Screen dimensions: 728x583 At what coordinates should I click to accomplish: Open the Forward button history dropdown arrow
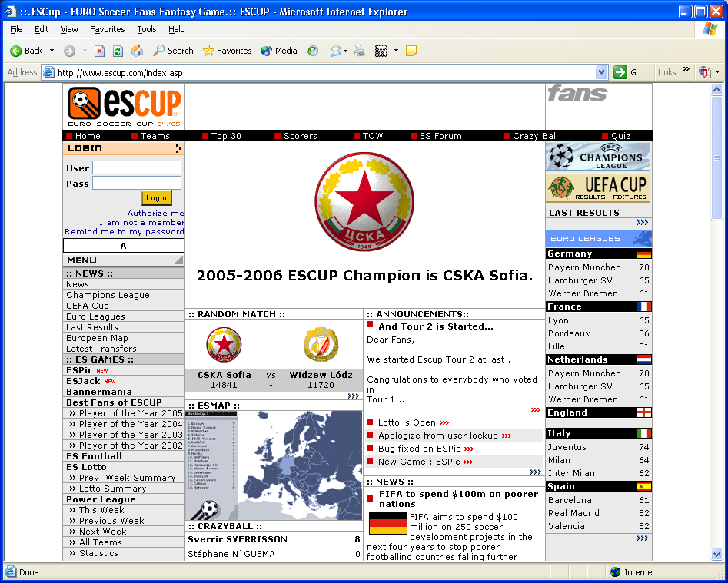point(85,51)
